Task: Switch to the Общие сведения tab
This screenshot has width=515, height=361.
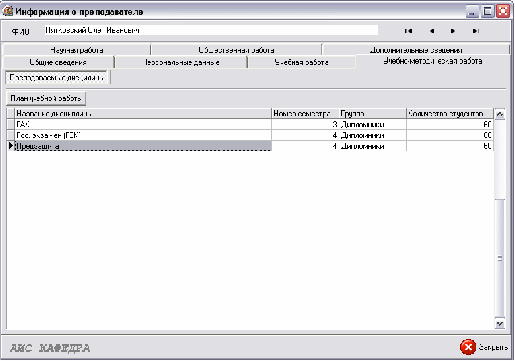Action: point(58,62)
